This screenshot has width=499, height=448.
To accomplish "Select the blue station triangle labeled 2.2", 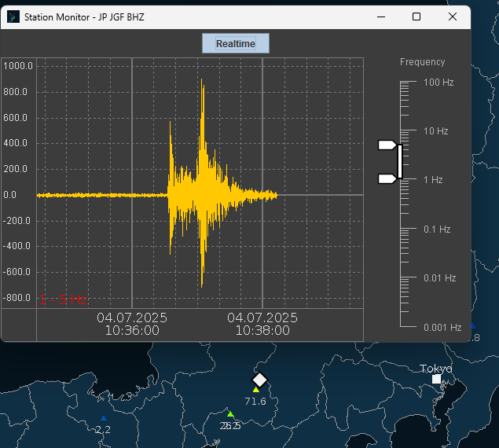I will point(104,418).
